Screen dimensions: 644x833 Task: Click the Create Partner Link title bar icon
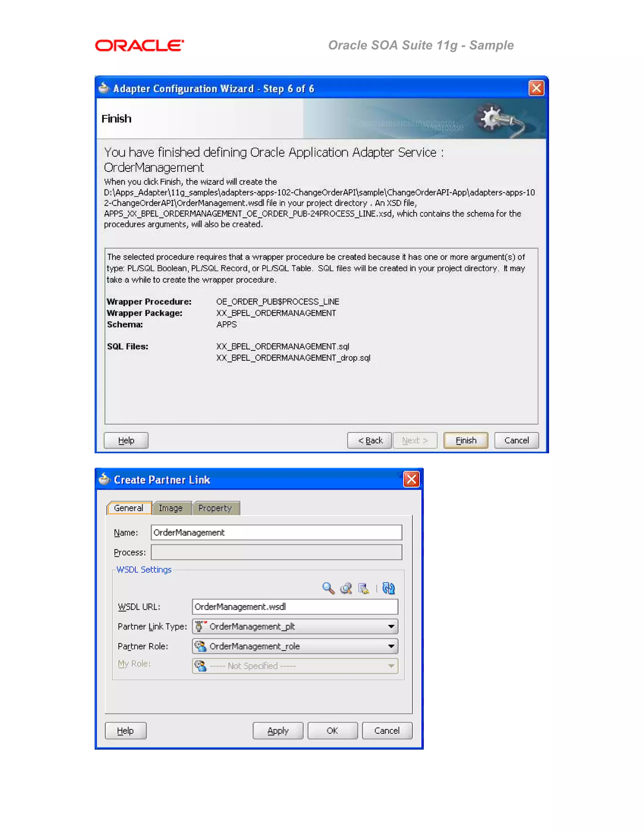point(104,479)
